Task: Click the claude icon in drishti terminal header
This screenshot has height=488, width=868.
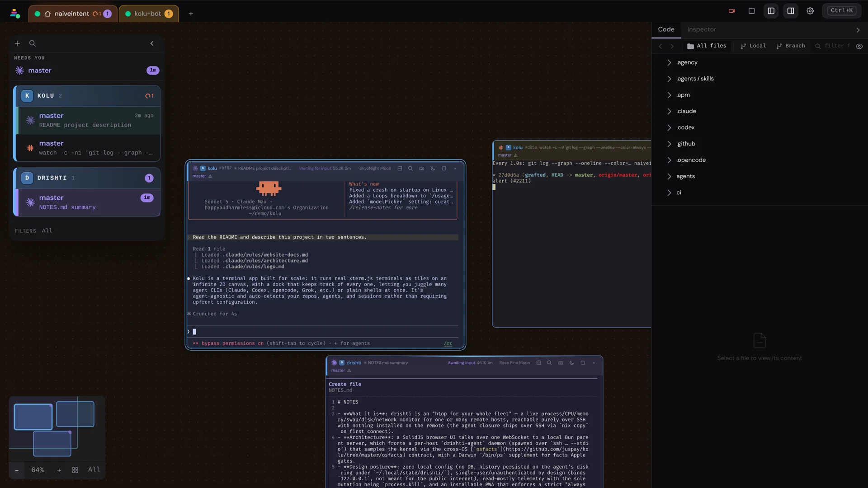Action: [x=334, y=362]
